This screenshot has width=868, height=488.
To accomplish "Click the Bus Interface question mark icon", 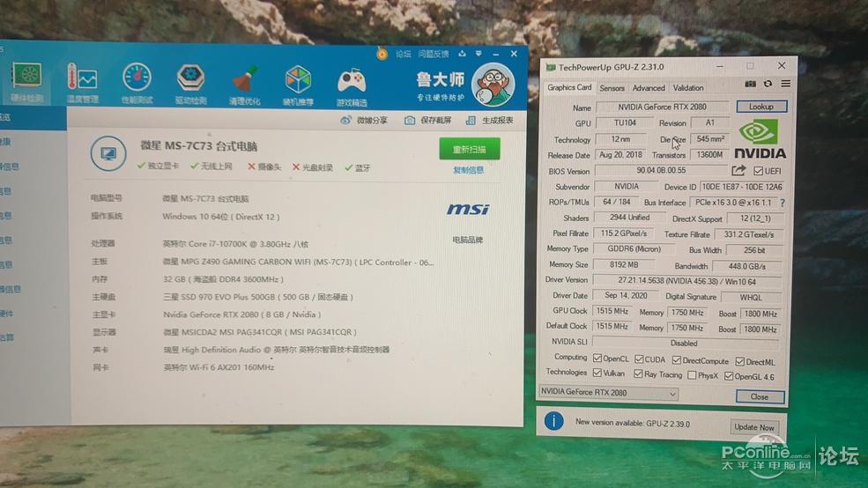I will [x=783, y=203].
